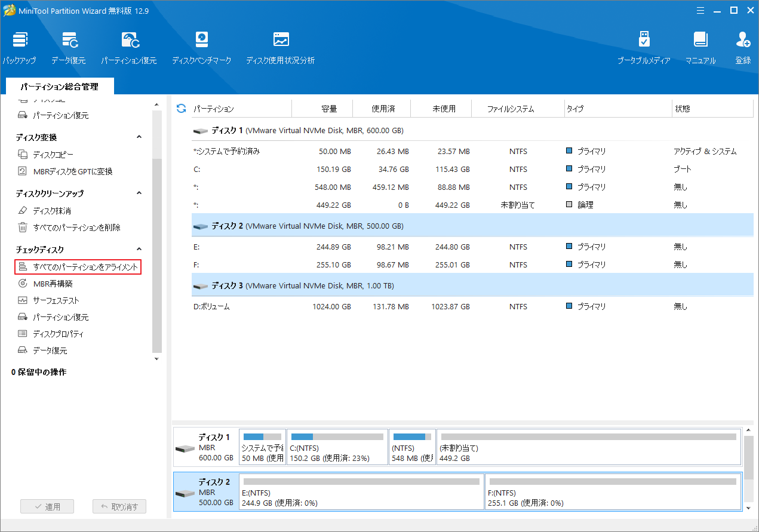The height and width of the screenshot is (532, 759).
Task: Select the ディスク 1 header row in the table
Action: point(472,130)
